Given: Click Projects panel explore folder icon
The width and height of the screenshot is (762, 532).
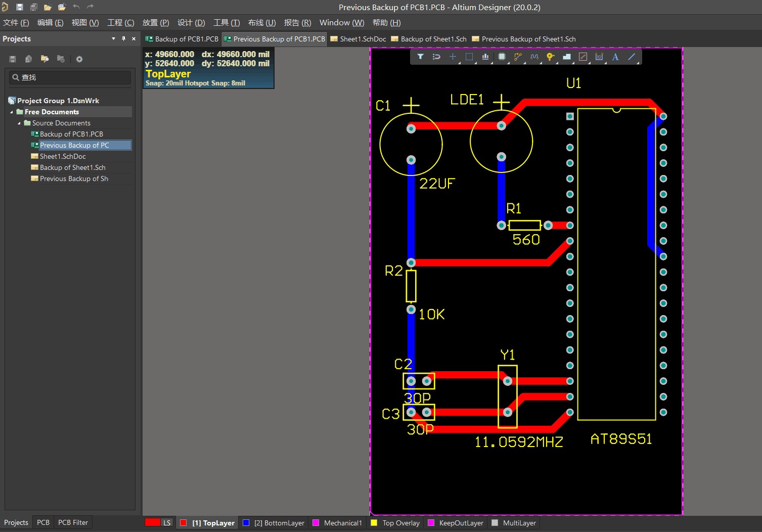Looking at the screenshot, I should pyautogui.click(x=44, y=59).
